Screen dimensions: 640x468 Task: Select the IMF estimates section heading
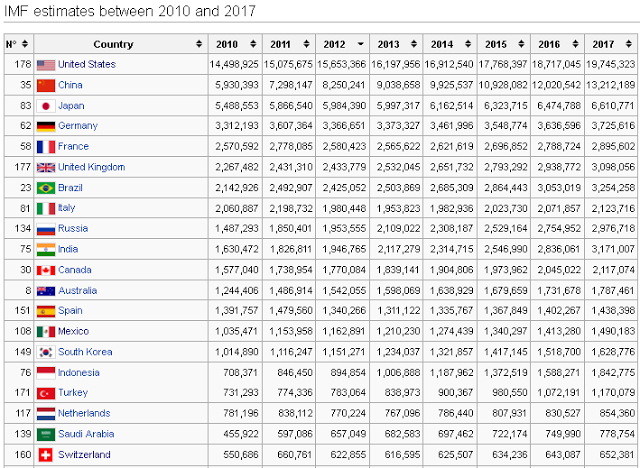tap(129, 11)
